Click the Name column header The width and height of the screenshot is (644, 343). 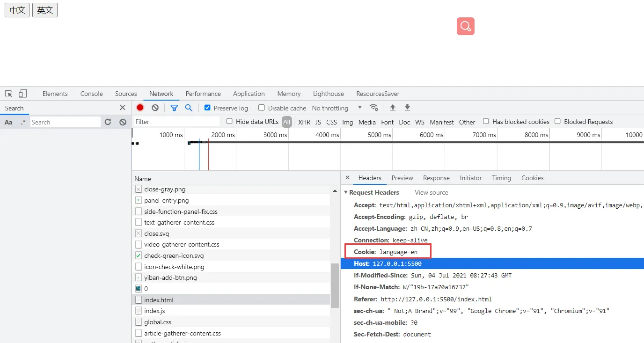pos(236,179)
